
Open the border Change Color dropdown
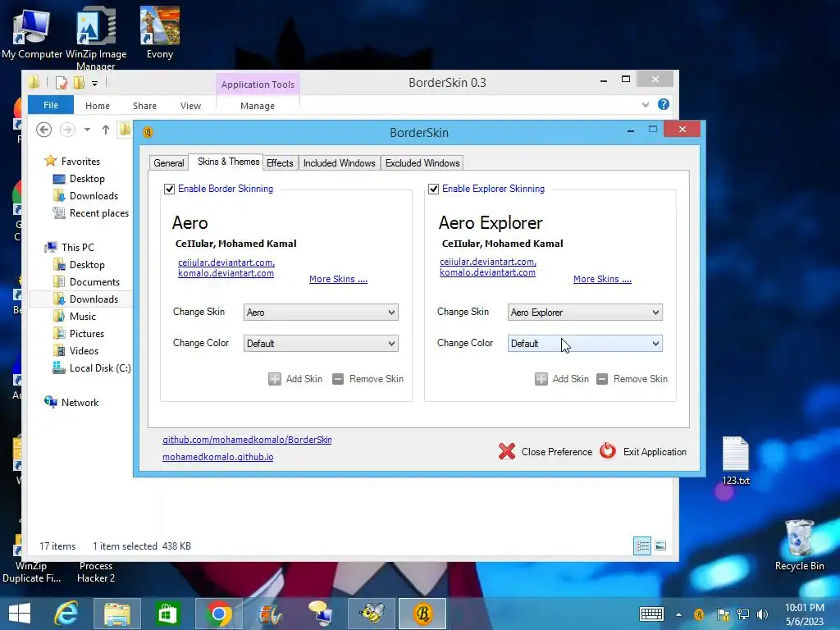coord(321,344)
